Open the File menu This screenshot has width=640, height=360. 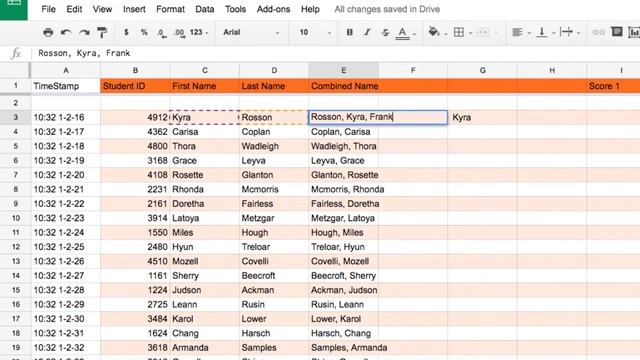click(x=48, y=9)
